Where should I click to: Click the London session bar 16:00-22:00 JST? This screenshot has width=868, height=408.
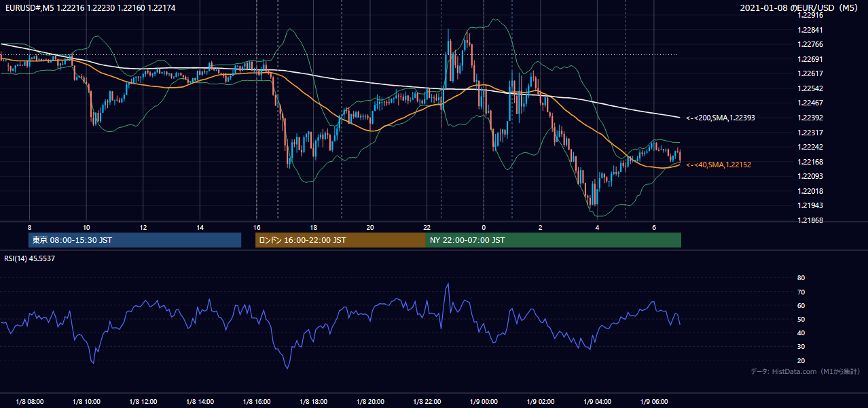click(x=340, y=240)
